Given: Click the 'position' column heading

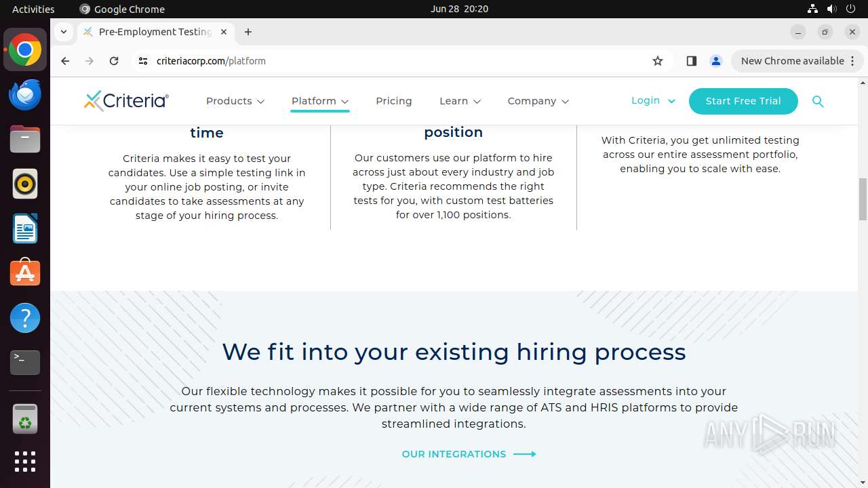Looking at the screenshot, I should [x=454, y=132].
